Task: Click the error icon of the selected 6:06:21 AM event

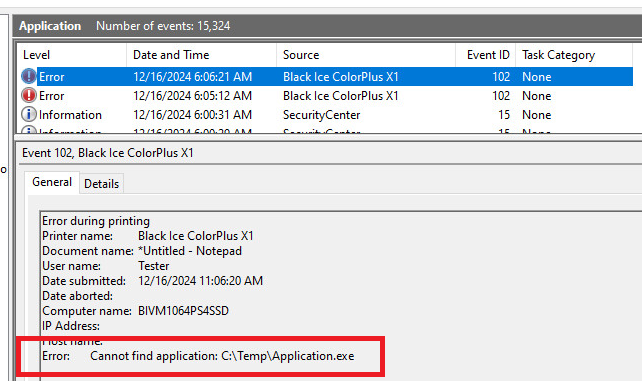Action: (29, 77)
